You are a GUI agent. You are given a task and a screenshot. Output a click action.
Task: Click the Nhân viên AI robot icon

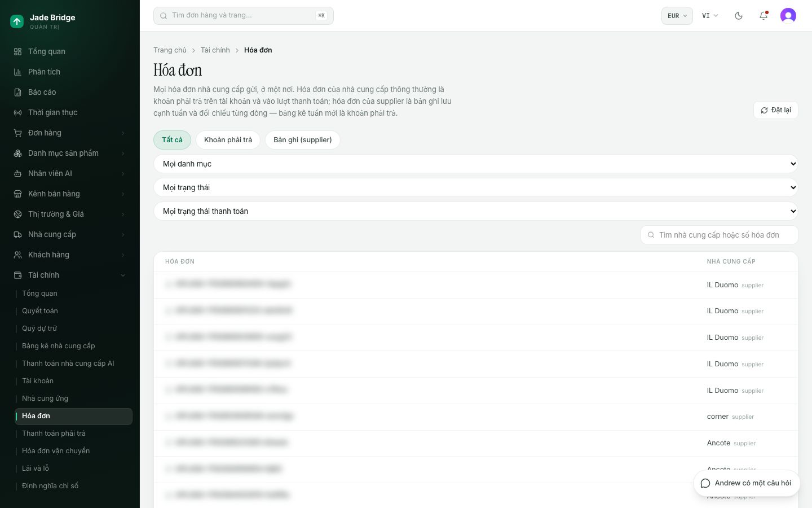17,174
